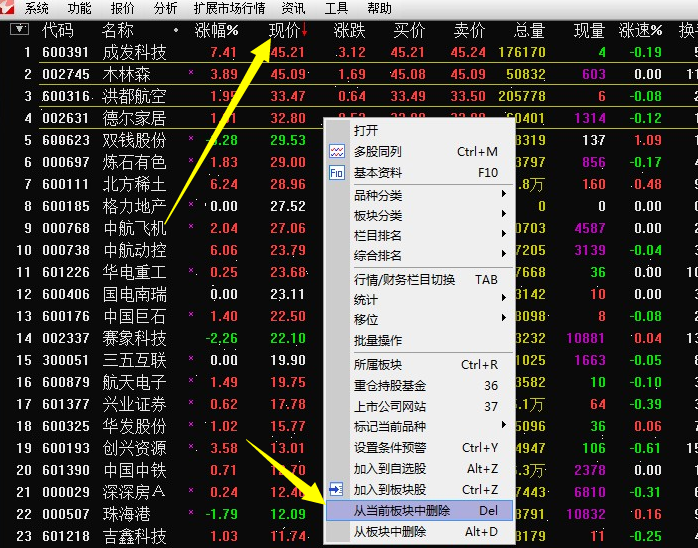This screenshot has height=548, width=698.
Task: Choose 所属板块 in context menu
Action: pos(419,364)
